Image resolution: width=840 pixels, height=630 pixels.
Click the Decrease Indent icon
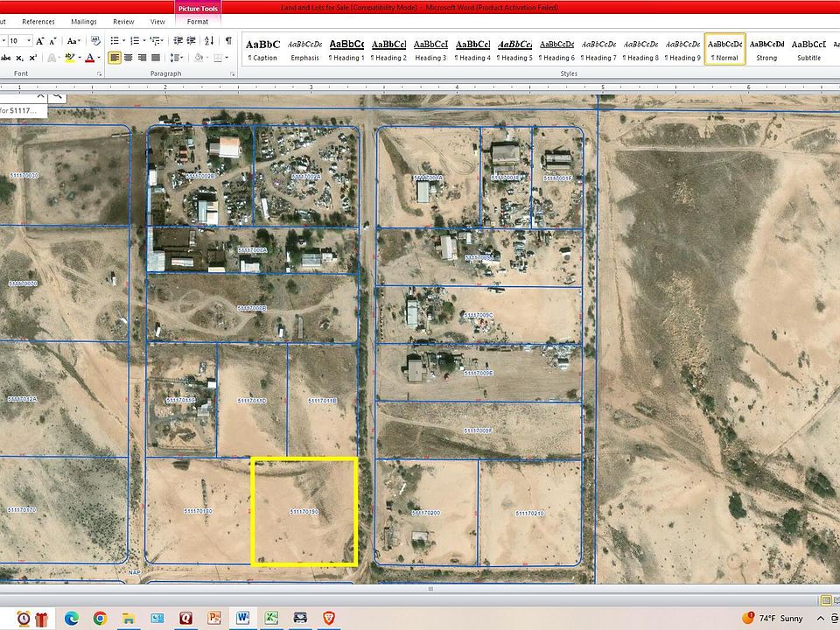tap(178, 40)
